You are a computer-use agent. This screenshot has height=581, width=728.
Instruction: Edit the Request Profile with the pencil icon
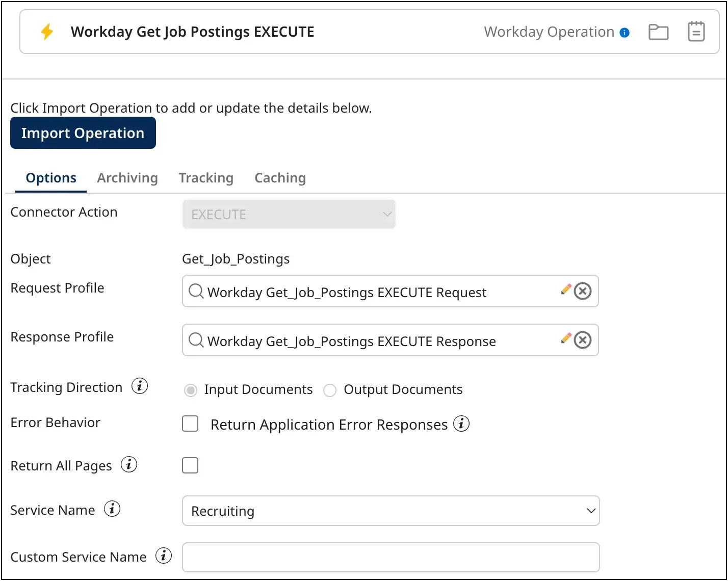(x=565, y=290)
